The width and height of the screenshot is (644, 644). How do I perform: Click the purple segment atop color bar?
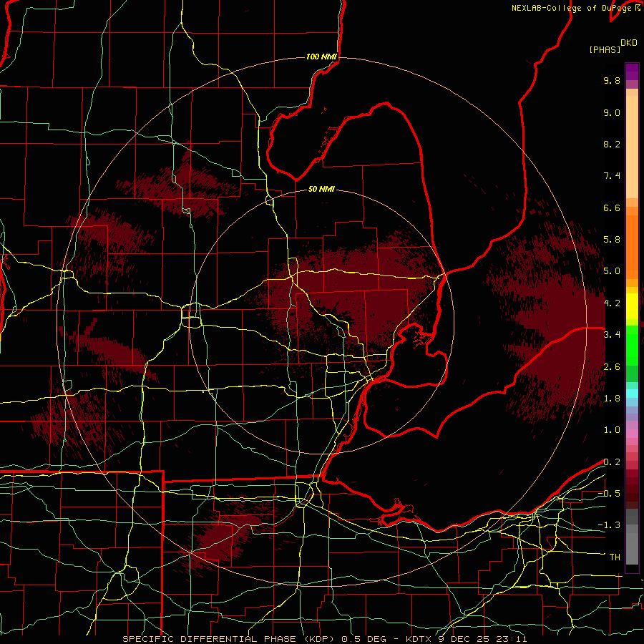[x=632, y=72]
